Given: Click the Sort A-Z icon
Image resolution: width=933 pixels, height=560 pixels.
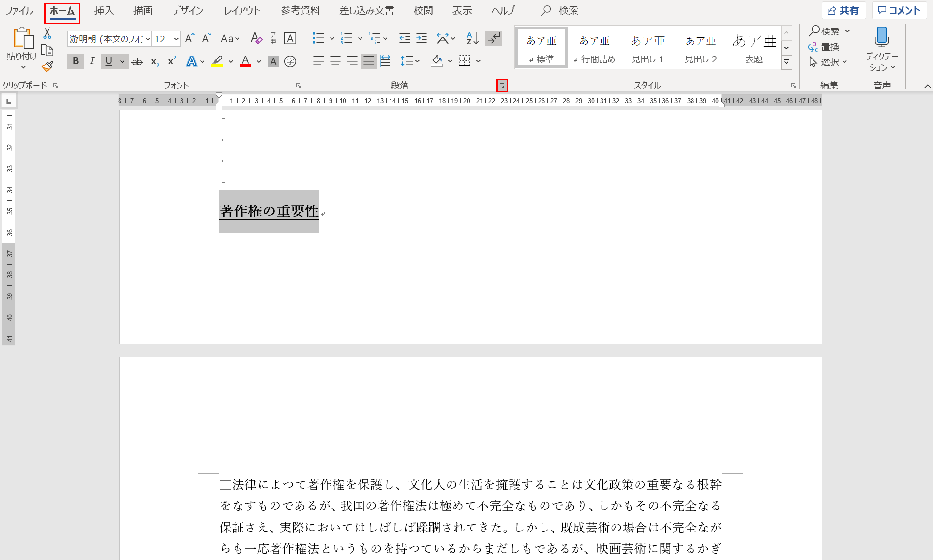Looking at the screenshot, I should [472, 38].
